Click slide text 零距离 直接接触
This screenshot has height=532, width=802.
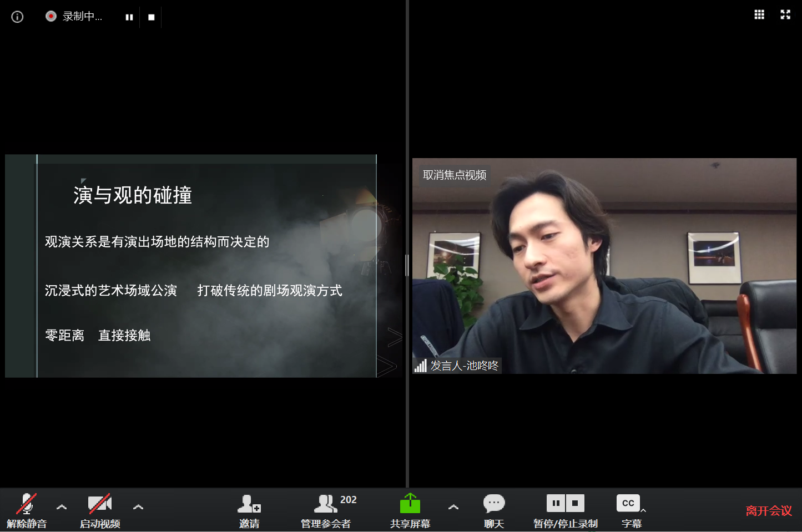(x=98, y=336)
